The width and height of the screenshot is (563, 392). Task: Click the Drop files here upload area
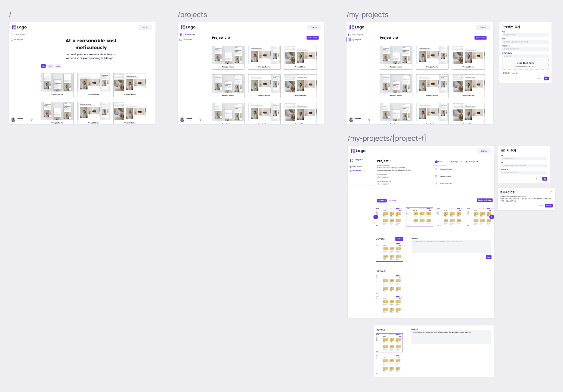coord(525,64)
